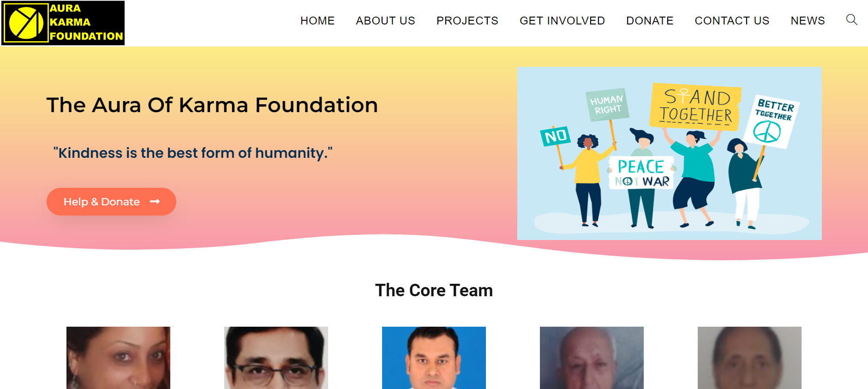Open the ABOUT US menu
The image size is (868, 389).
[385, 21]
